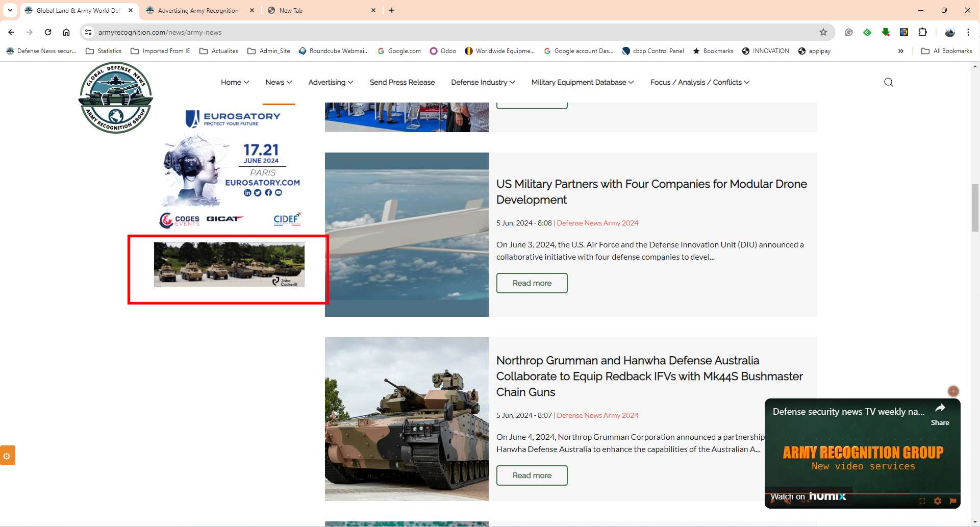The image size is (980, 527).
Task: Click the Army Recognition Group logo
Action: pos(116,97)
